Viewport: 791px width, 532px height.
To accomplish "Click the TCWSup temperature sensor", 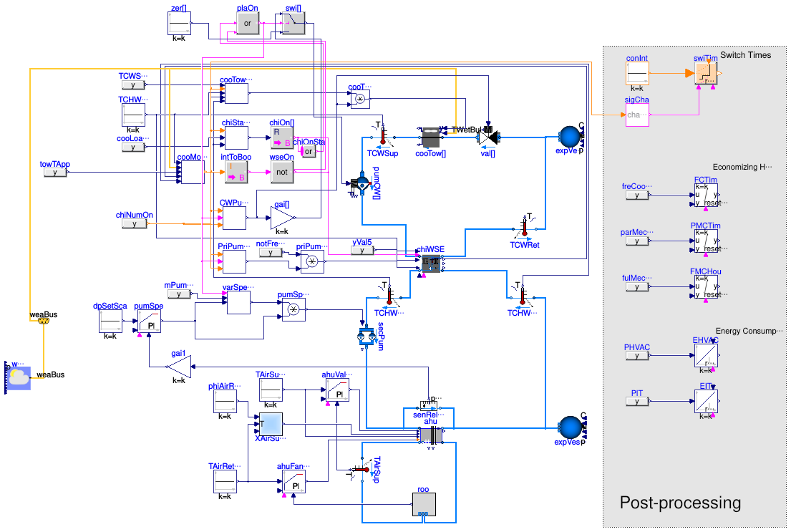I will click(x=383, y=136).
